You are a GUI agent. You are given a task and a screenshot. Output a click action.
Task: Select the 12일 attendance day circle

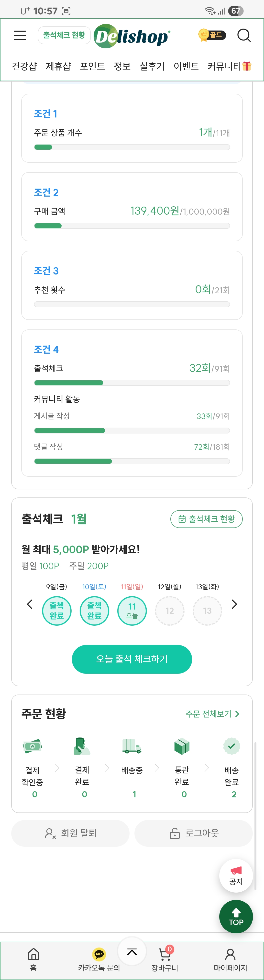point(170,610)
